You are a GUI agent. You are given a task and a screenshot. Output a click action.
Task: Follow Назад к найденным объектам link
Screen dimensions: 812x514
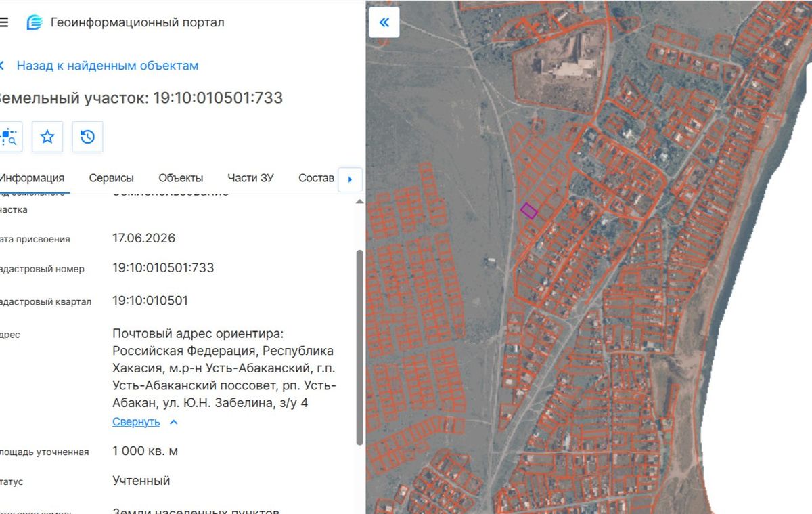pos(108,66)
